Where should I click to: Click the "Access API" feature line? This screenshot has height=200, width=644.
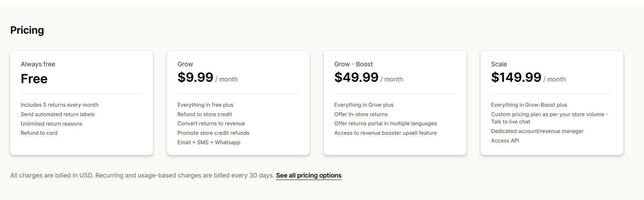[505, 141]
